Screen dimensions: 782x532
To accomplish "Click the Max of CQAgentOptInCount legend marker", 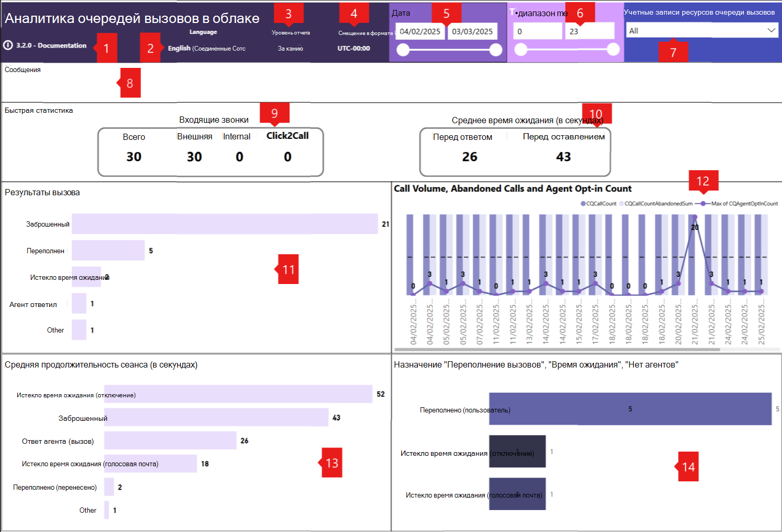I will click(x=703, y=204).
